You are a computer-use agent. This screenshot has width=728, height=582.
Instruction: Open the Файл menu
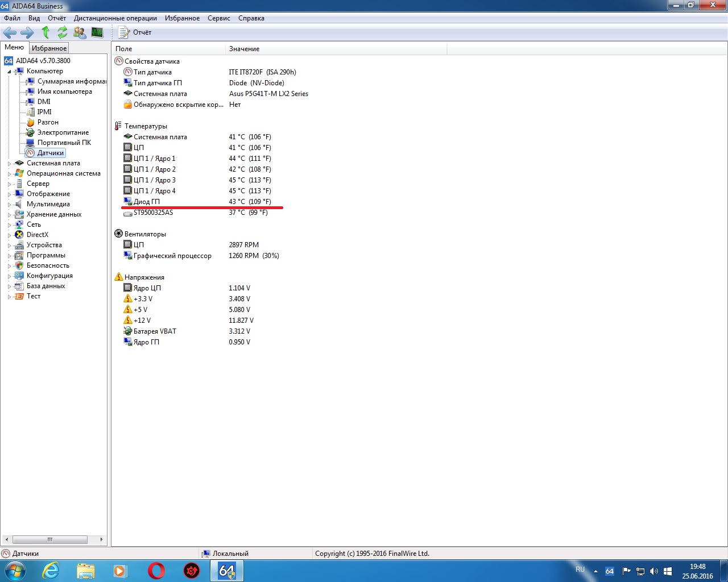tap(12, 18)
